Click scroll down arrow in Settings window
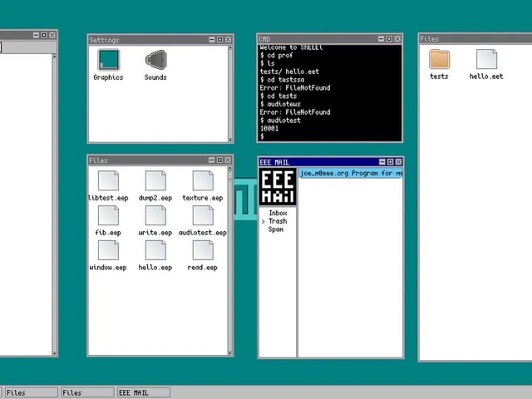Image resolution: width=532 pixels, height=399 pixels. click(x=230, y=140)
